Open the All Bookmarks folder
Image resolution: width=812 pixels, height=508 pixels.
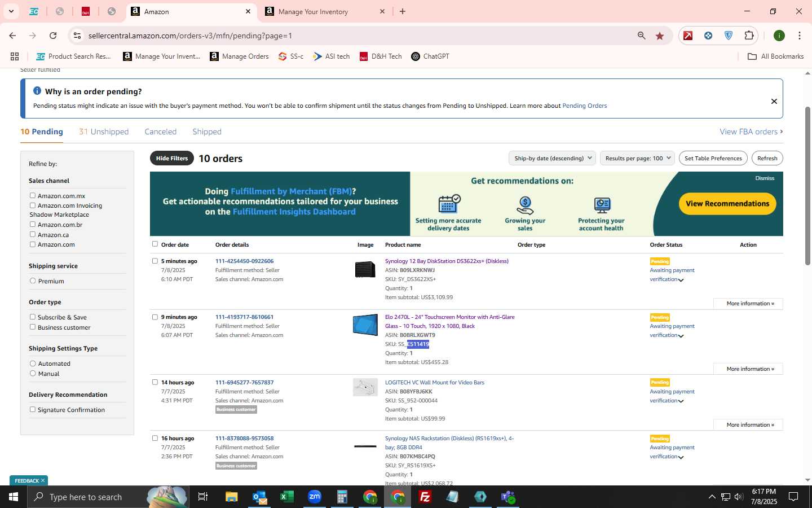[x=775, y=56]
